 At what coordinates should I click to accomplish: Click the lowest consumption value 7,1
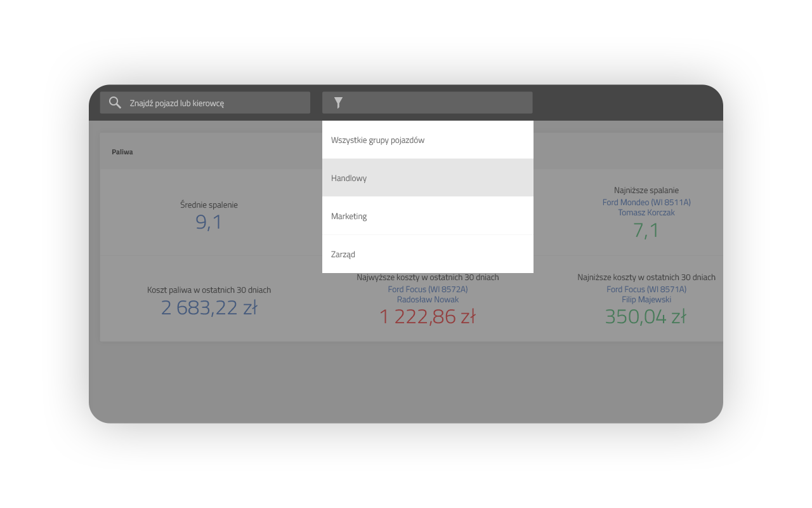point(646,231)
